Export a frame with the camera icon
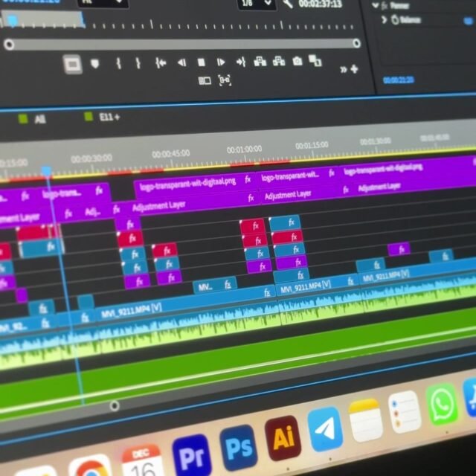The width and height of the screenshot is (476, 476). 297,61
